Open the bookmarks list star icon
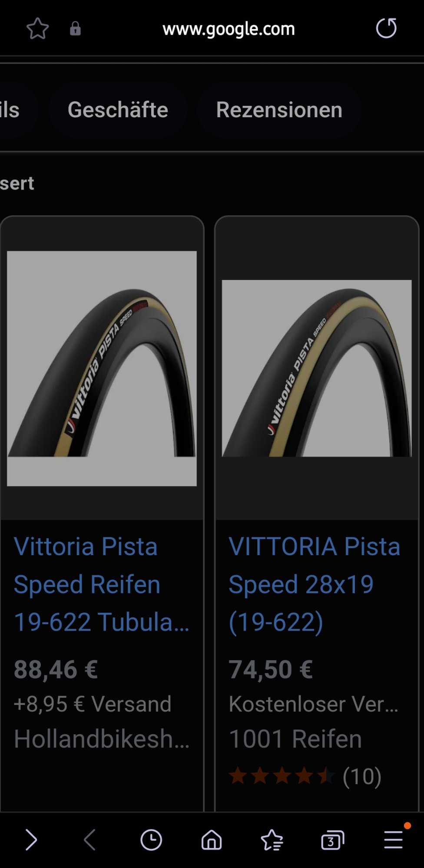Screen dimensions: 424x868 point(272,840)
